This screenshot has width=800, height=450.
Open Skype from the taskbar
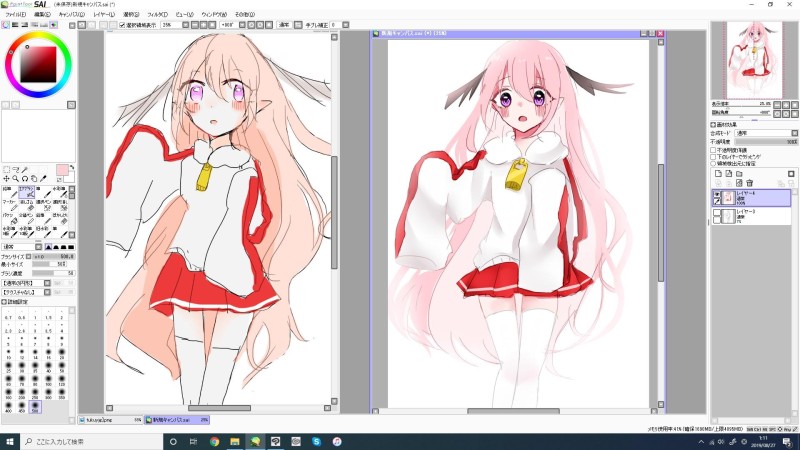point(316,441)
